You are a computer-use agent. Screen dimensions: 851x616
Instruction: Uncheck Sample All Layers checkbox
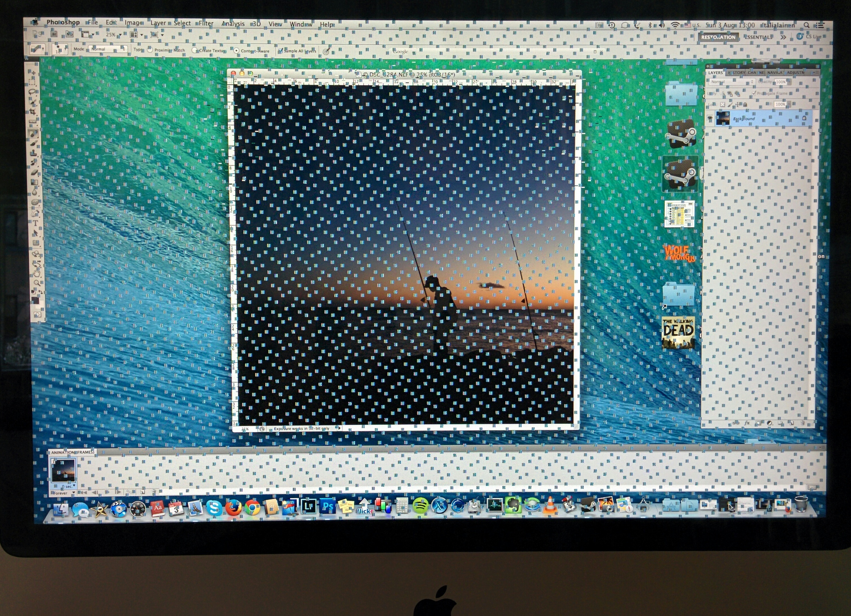280,51
